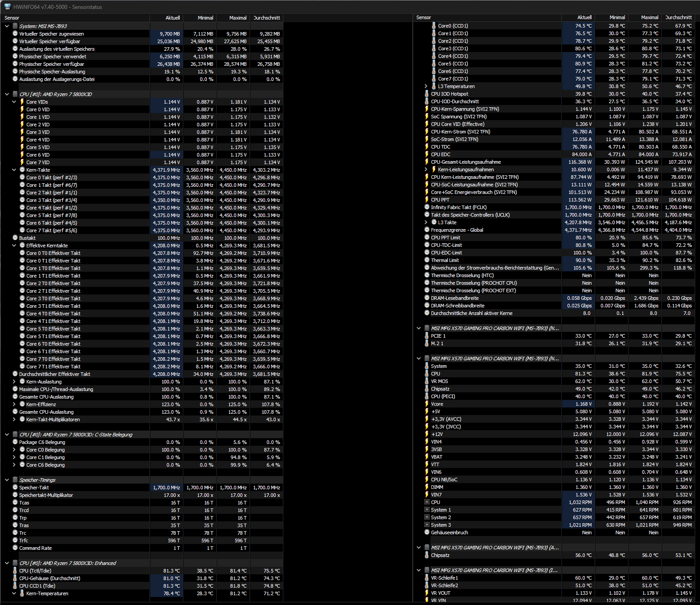700x605 pixels.
Task: Click the icon next to DRAM-Lesebandbreite
Action: point(427,298)
